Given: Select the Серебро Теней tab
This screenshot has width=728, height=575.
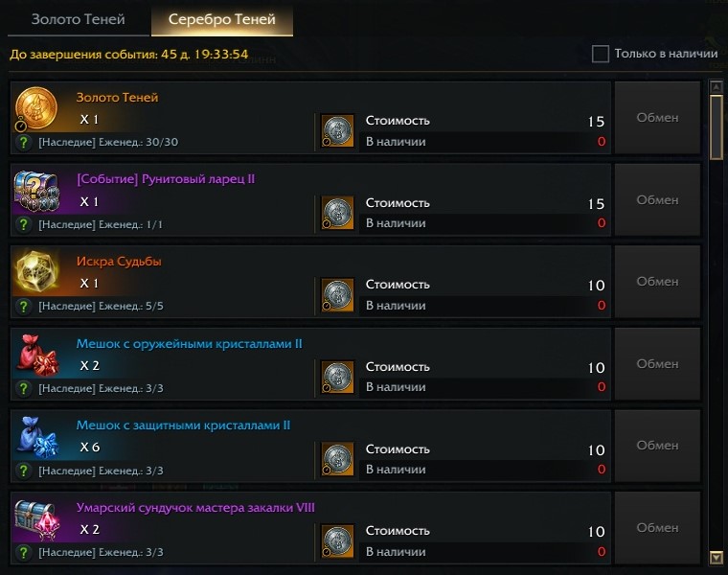Looking at the screenshot, I should click(221, 19).
